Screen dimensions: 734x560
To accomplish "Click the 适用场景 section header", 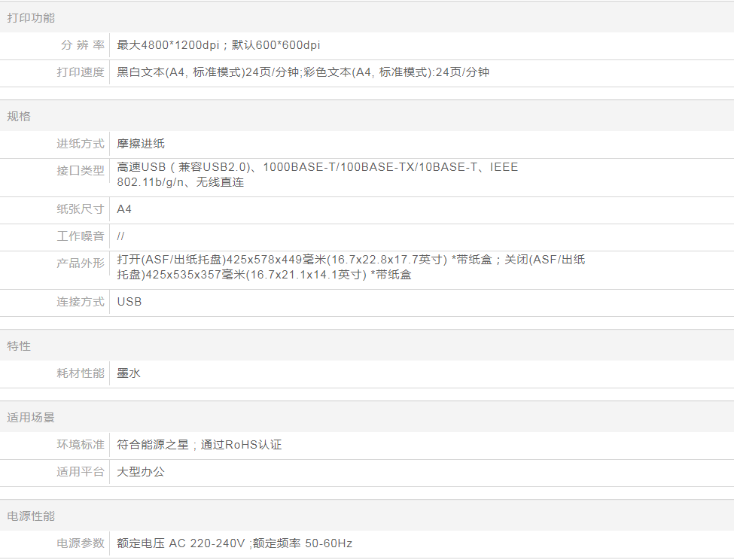I will click(x=31, y=418).
